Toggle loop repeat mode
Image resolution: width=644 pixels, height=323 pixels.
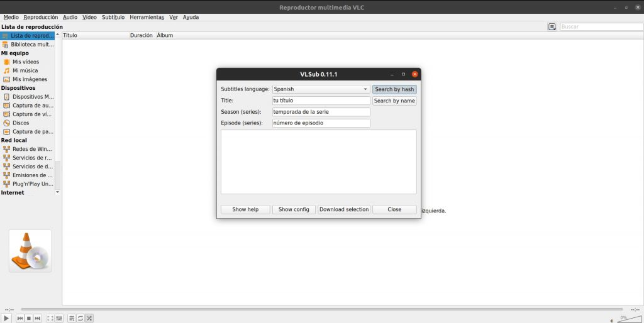pos(80,319)
